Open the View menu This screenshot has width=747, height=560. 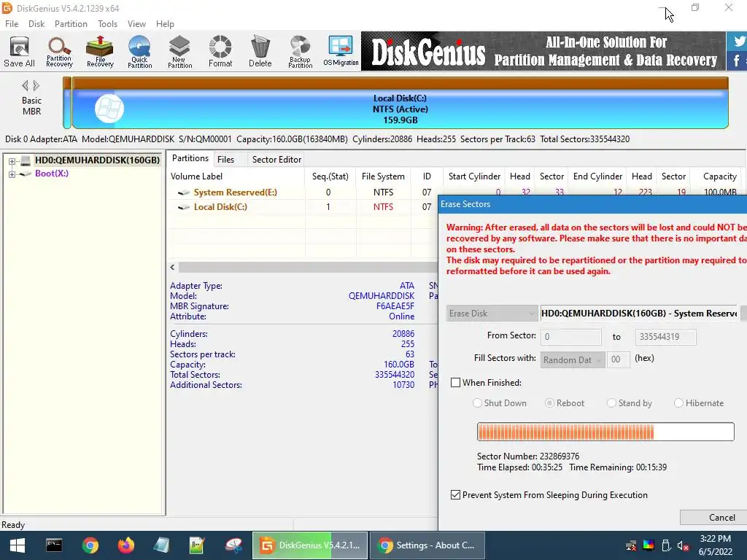(x=136, y=24)
